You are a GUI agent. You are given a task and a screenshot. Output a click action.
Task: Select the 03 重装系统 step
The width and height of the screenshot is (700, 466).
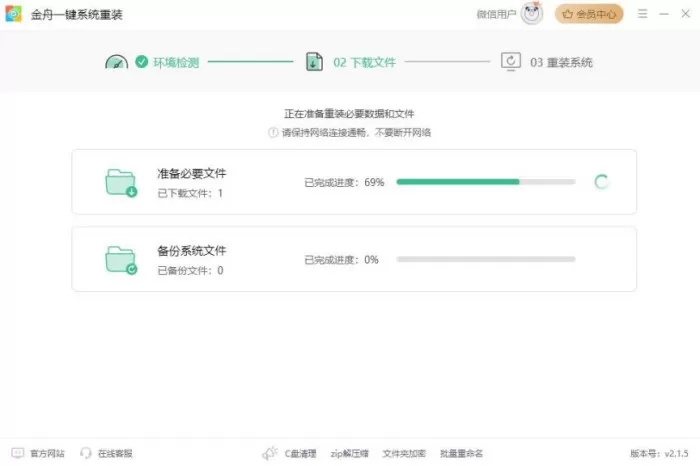561,62
